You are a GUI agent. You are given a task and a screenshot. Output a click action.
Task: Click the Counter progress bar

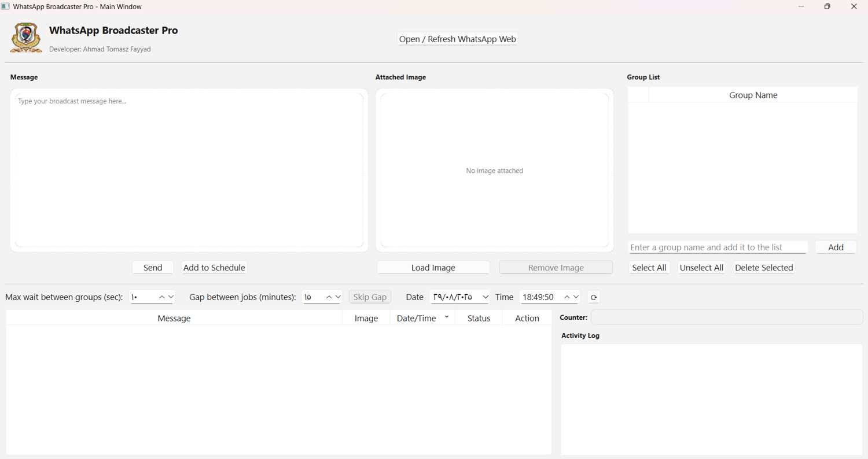[x=727, y=317]
